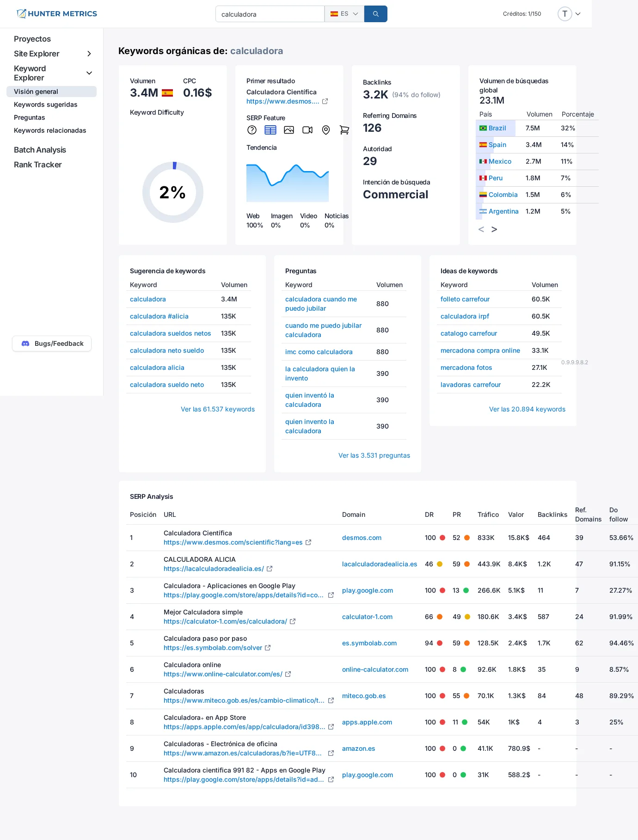The height and width of the screenshot is (840, 638).
Task: Select the table SERP feature icon
Action: click(x=270, y=130)
